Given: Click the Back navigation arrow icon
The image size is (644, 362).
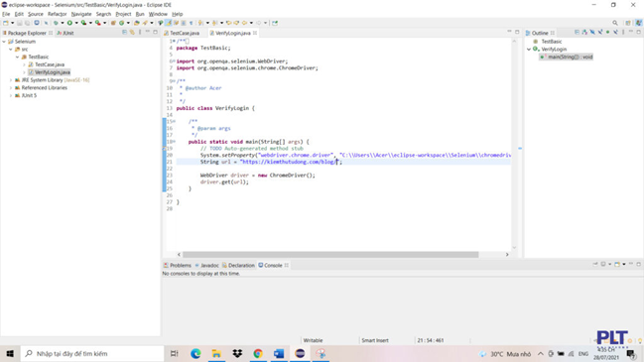Looking at the screenshot, I should (244, 23).
